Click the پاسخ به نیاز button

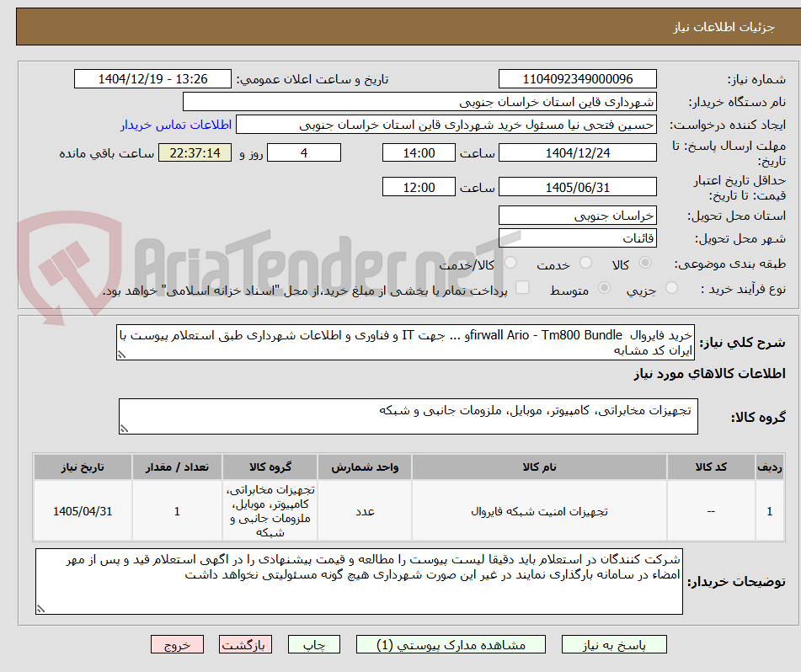click(614, 644)
